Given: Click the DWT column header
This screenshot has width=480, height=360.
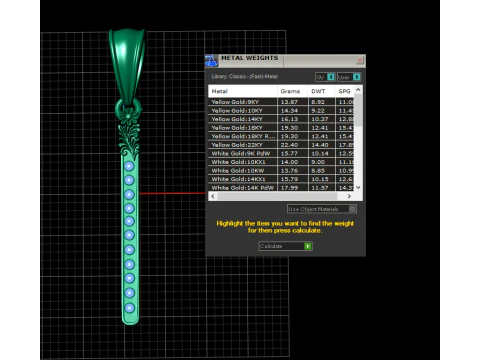Looking at the screenshot, I should (321, 91).
